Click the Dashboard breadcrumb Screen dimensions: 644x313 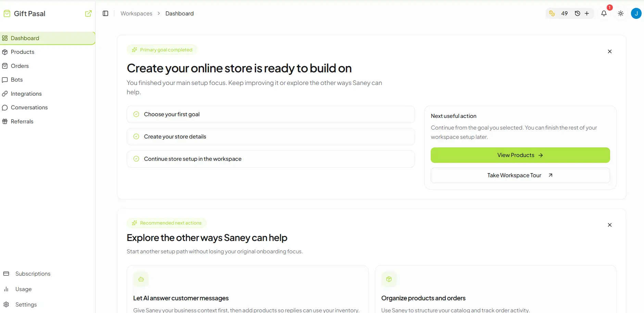click(179, 13)
